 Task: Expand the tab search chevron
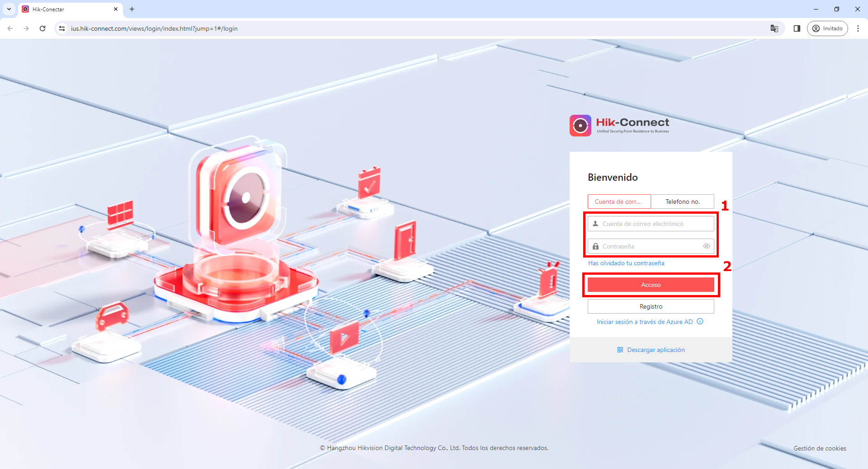[x=9, y=9]
